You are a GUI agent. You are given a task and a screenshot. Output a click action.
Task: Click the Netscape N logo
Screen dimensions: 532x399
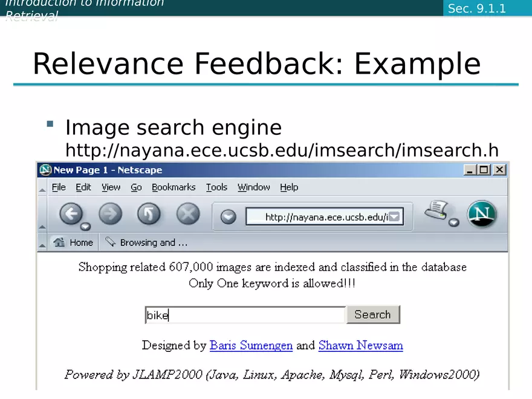482,214
